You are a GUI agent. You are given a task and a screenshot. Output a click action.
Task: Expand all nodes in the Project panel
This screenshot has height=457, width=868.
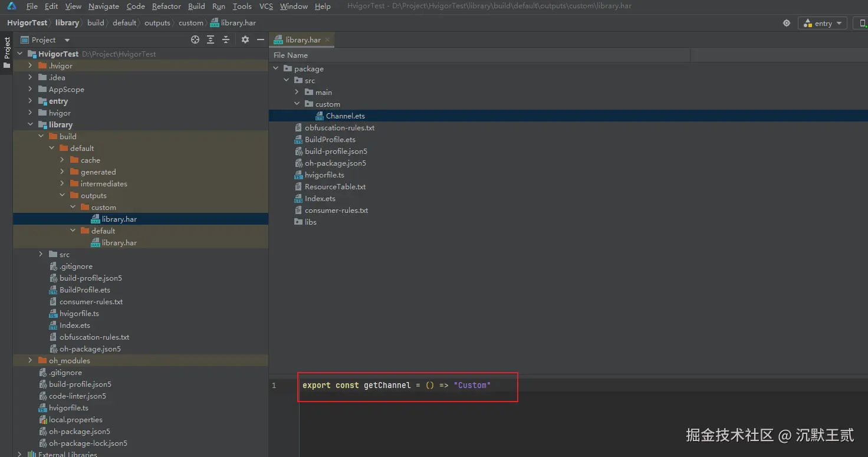coord(210,40)
